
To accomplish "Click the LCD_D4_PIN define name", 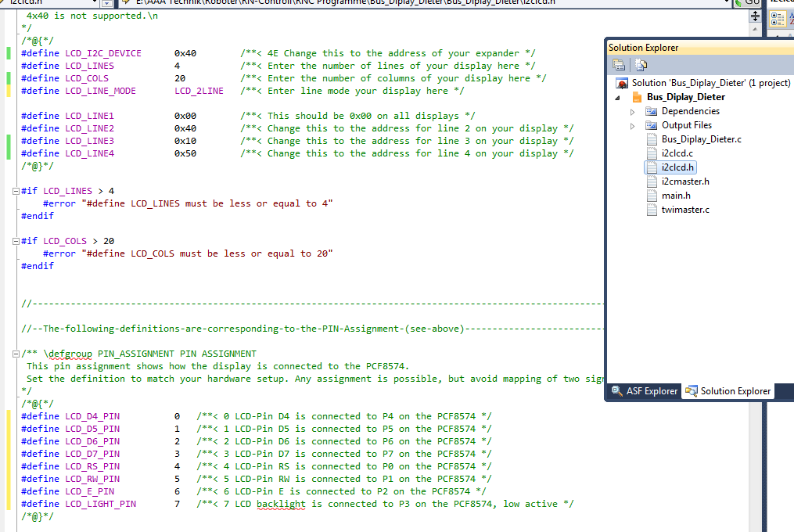I will pos(92,416).
